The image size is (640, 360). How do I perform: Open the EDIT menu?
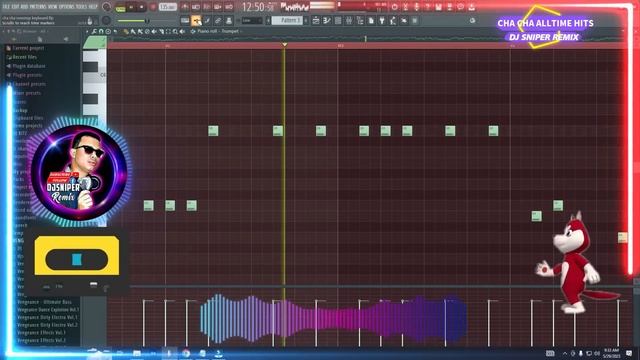click(16, 7)
